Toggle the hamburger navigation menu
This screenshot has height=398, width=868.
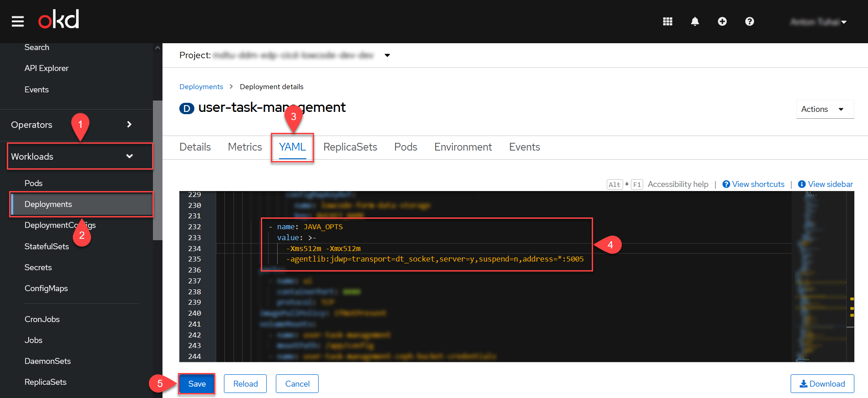(x=18, y=21)
